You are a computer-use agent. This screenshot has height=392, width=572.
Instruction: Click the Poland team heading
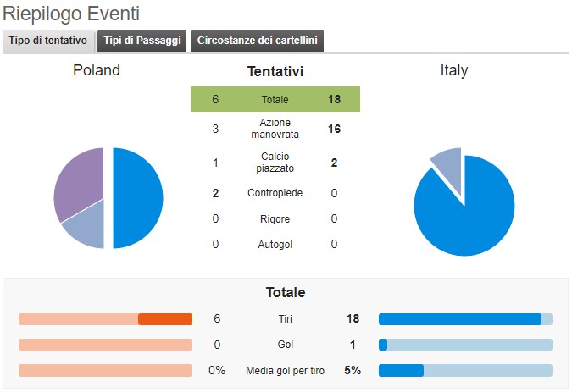(97, 70)
